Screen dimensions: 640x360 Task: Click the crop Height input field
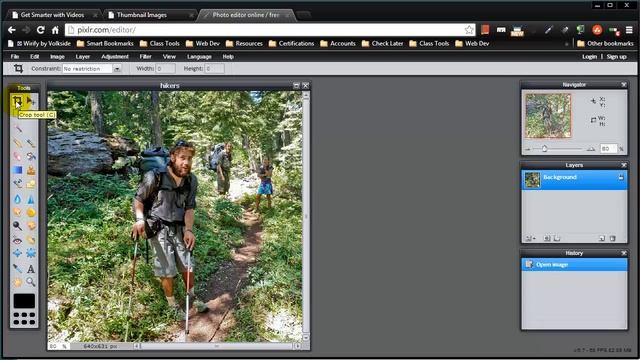coord(214,69)
